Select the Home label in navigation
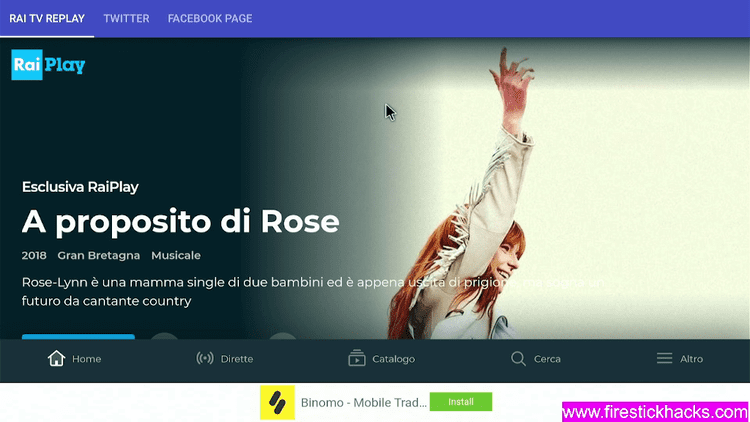This screenshot has height=422, width=750. pyautogui.click(x=87, y=359)
